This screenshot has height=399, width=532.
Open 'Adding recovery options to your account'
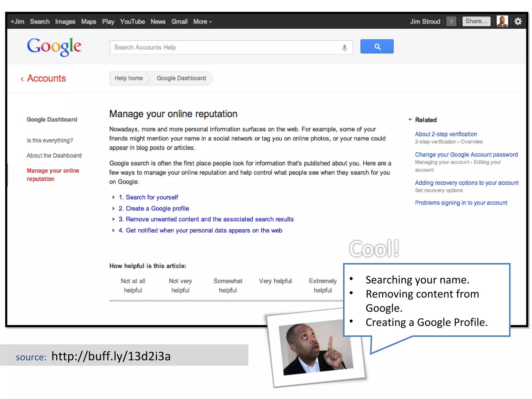467,183
